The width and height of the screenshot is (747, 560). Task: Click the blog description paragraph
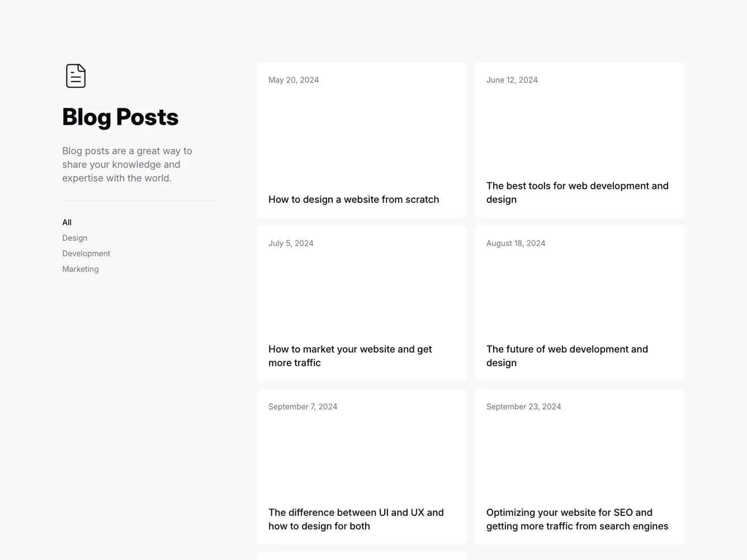coord(127,164)
